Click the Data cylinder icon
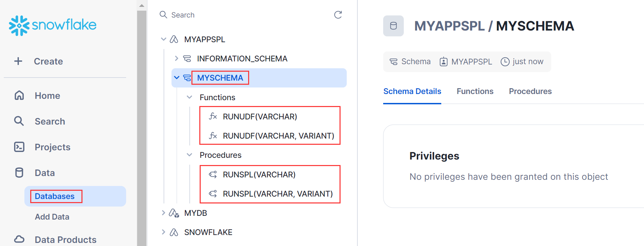Screen dimensions: 644x246 pyautogui.click(x=19, y=173)
